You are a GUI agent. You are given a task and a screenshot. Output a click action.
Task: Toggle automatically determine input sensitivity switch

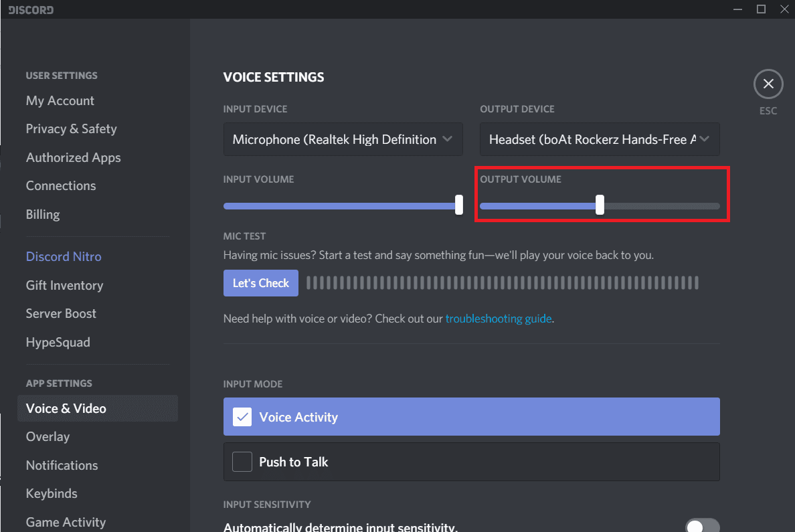[701, 526]
